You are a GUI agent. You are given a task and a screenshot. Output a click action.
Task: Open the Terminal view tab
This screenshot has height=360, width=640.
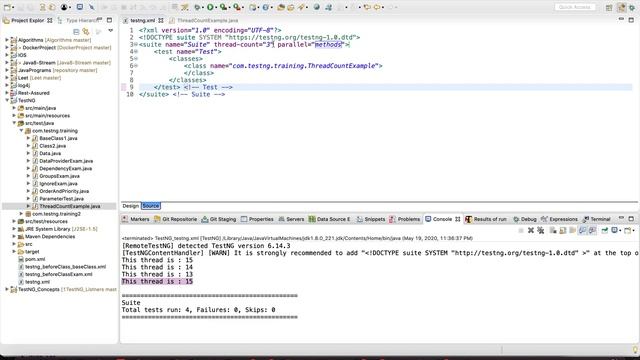[x=597, y=219]
